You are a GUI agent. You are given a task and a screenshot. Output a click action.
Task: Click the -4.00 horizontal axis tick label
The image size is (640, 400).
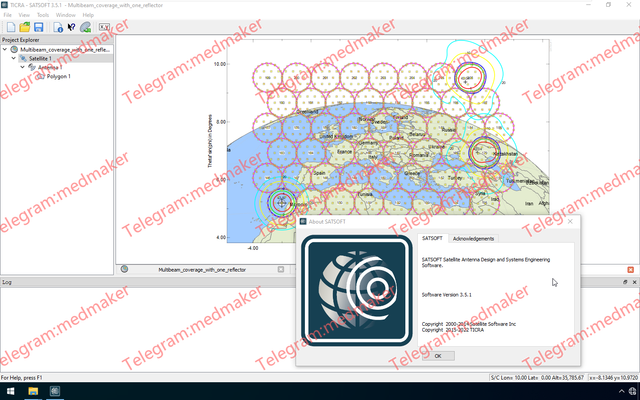click(253, 248)
